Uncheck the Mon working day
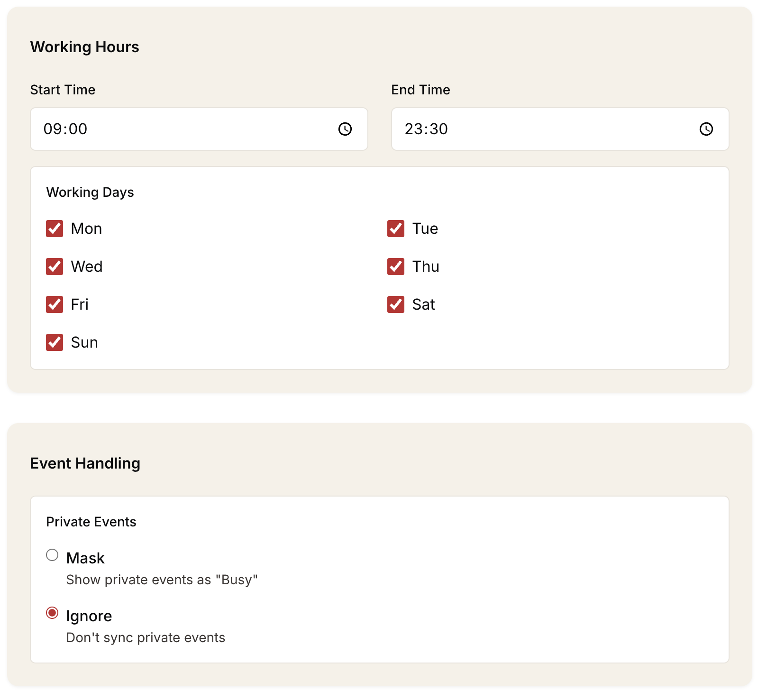Viewport: 767px width, 700px height. [54, 228]
